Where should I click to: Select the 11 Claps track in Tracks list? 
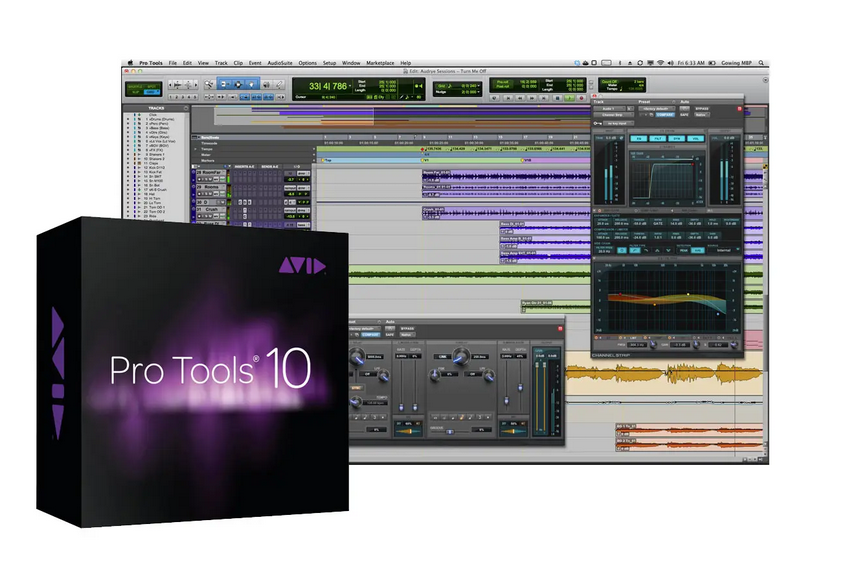point(151,163)
